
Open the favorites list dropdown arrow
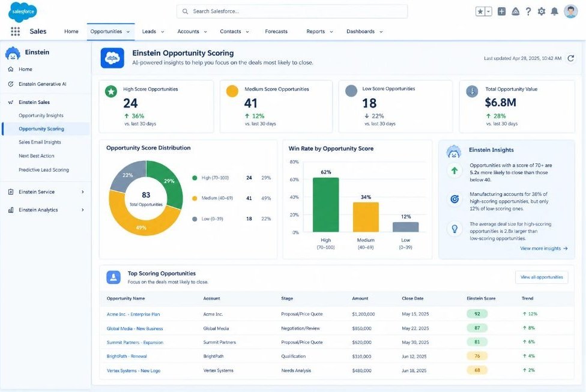(x=488, y=11)
